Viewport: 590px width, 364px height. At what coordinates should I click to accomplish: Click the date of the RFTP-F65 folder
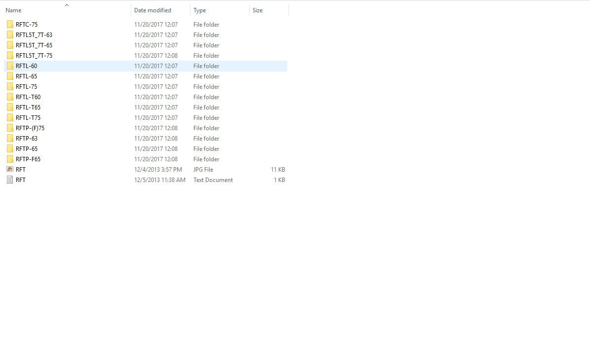156,159
